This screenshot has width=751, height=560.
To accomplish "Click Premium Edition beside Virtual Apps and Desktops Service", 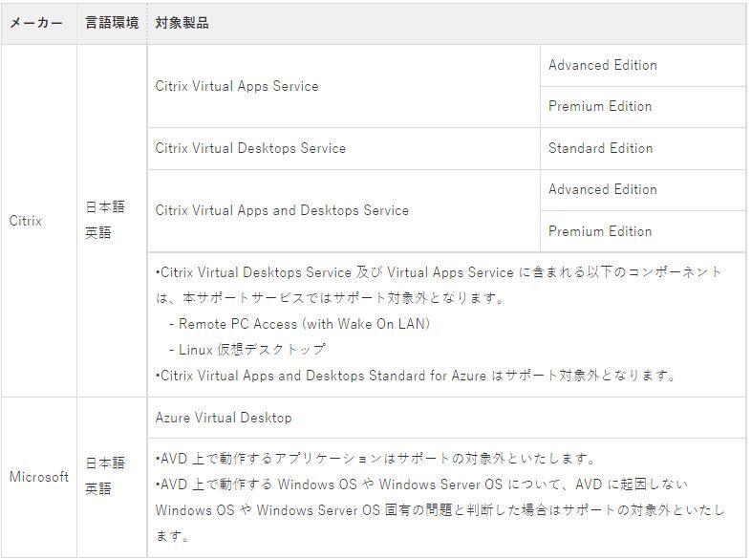I will pyautogui.click(x=600, y=231).
